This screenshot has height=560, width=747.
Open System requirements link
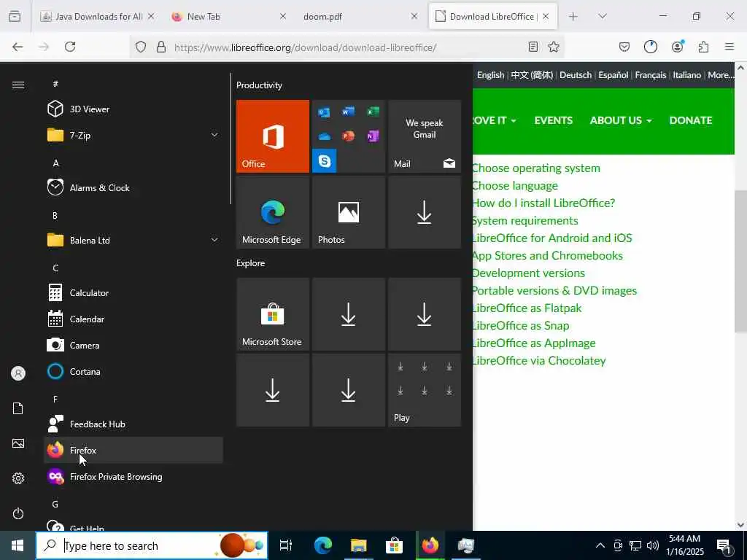click(525, 220)
